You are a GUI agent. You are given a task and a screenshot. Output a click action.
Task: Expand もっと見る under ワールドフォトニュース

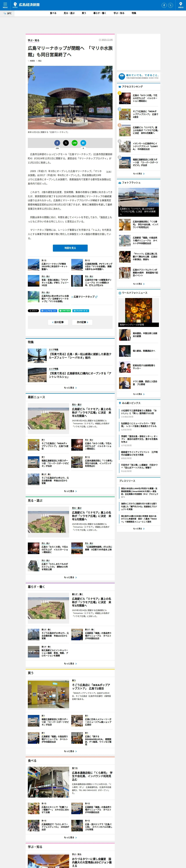coord(139,394)
